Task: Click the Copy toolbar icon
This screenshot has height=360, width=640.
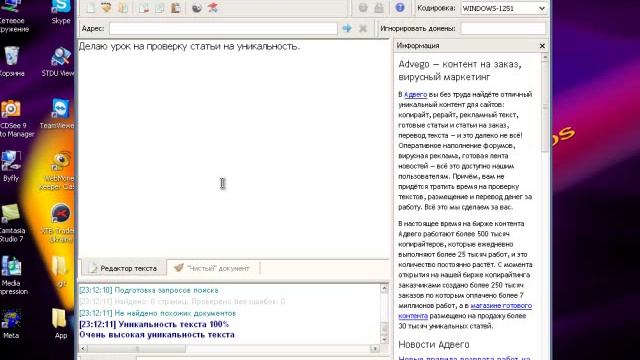Action: pos(160,8)
